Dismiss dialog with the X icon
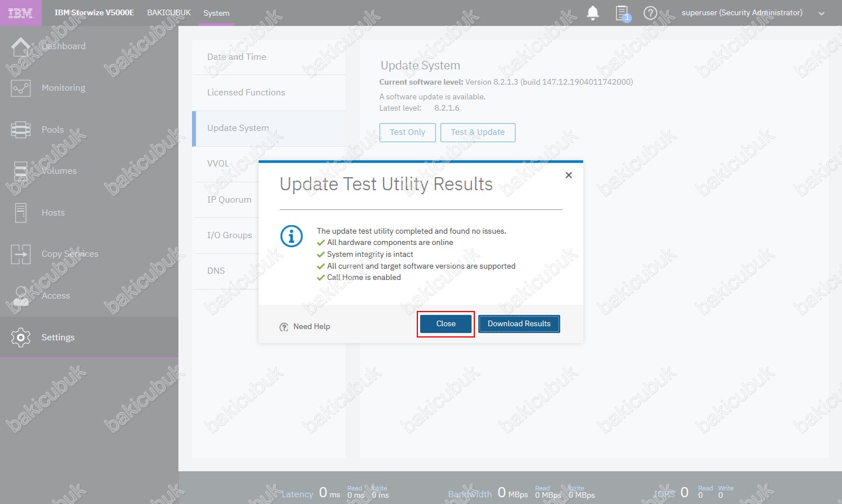842x504 pixels. (569, 175)
